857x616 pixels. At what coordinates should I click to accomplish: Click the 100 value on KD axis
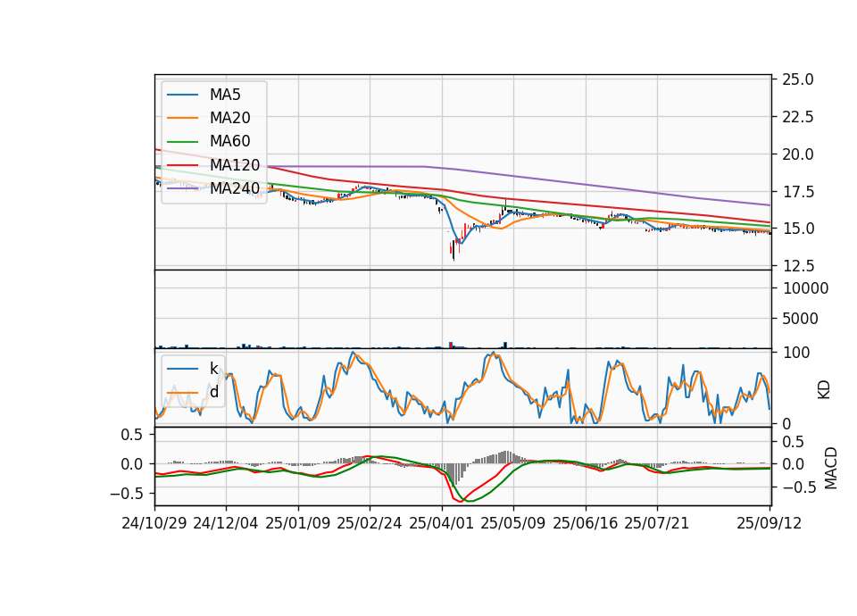pyautogui.click(x=797, y=353)
